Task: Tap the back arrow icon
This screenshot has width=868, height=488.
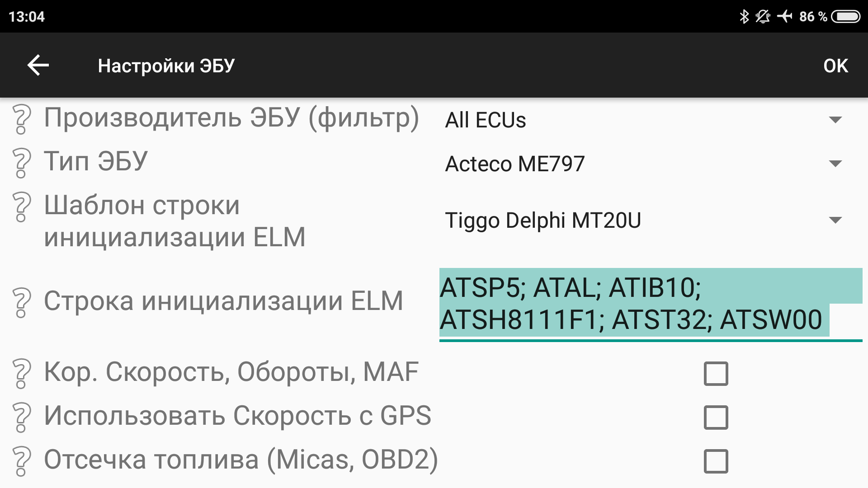Action: [38, 66]
